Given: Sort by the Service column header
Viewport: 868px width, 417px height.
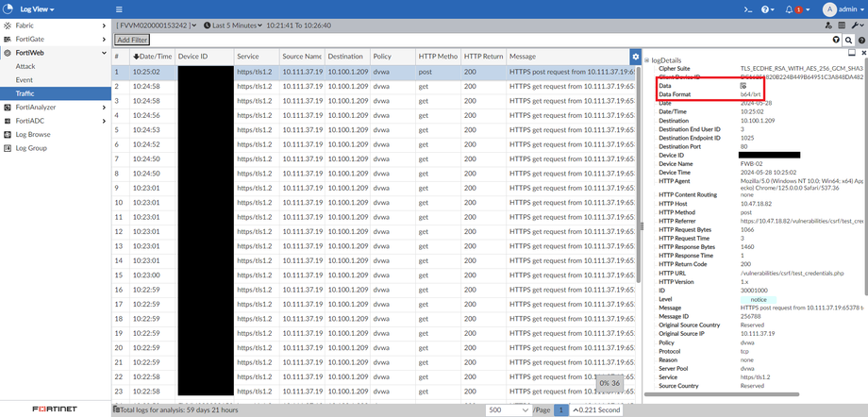Looking at the screenshot, I should tap(256, 57).
